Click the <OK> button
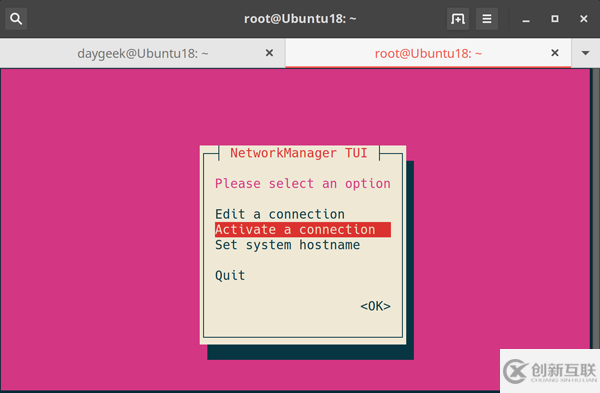 click(375, 306)
